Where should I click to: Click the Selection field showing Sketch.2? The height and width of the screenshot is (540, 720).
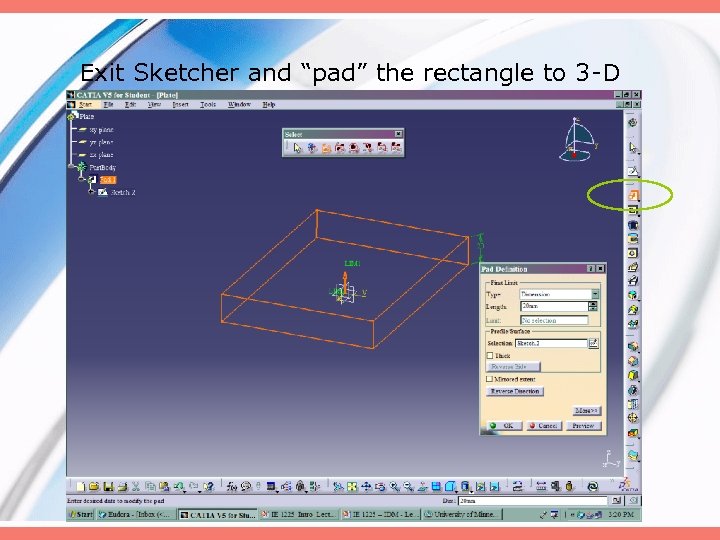[551, 343]
